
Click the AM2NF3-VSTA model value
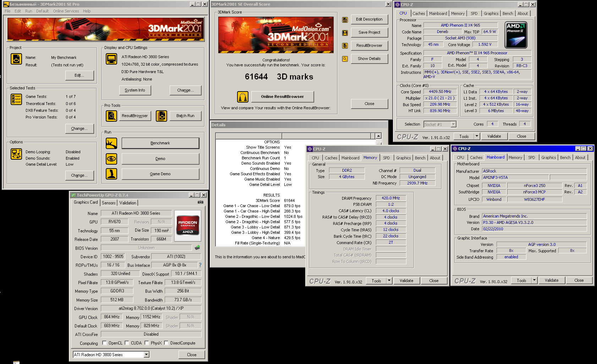[515, 178]
